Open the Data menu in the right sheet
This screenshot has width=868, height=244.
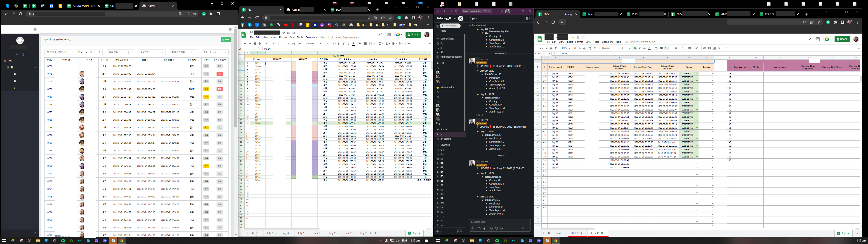click(x=588, y=42)
